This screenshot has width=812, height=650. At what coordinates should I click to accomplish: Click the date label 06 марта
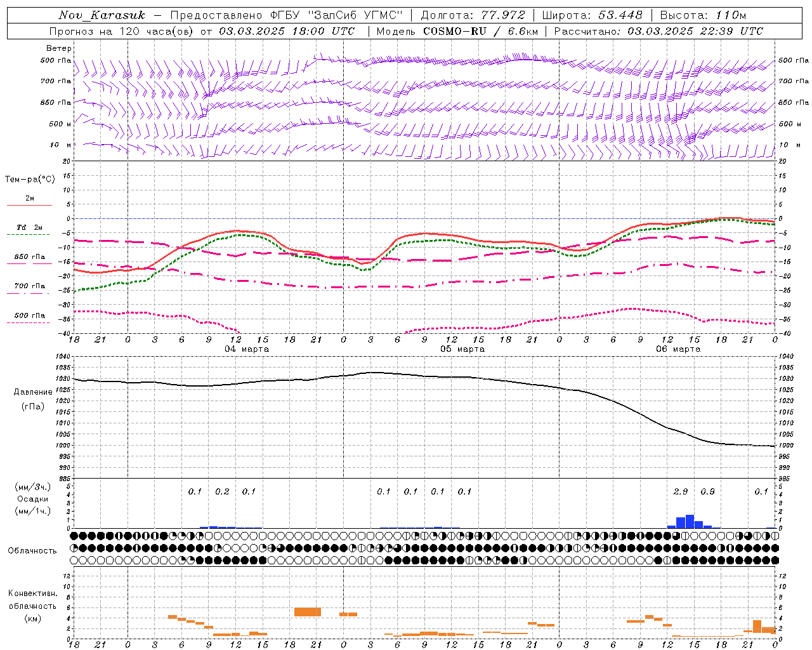coord(678,349)
